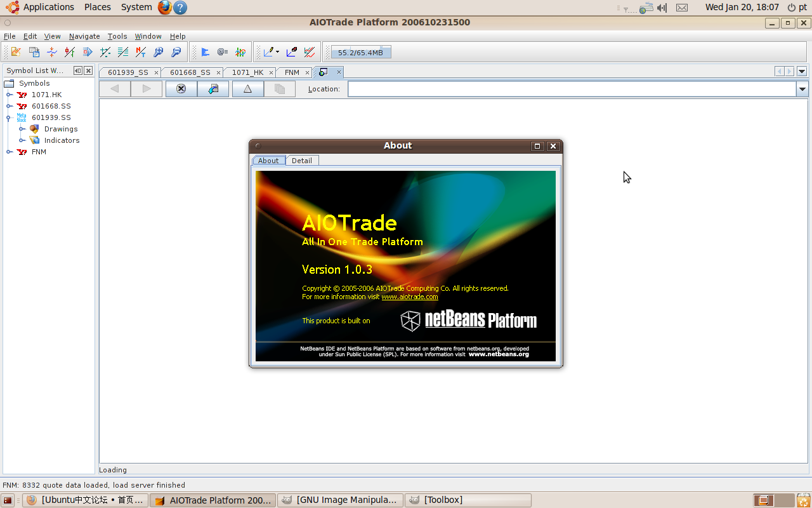This screenshot has height=508, width=812.
Task: Switch to the 601939_SS tab
Action: pyautogui.click(x=128, y=72)
